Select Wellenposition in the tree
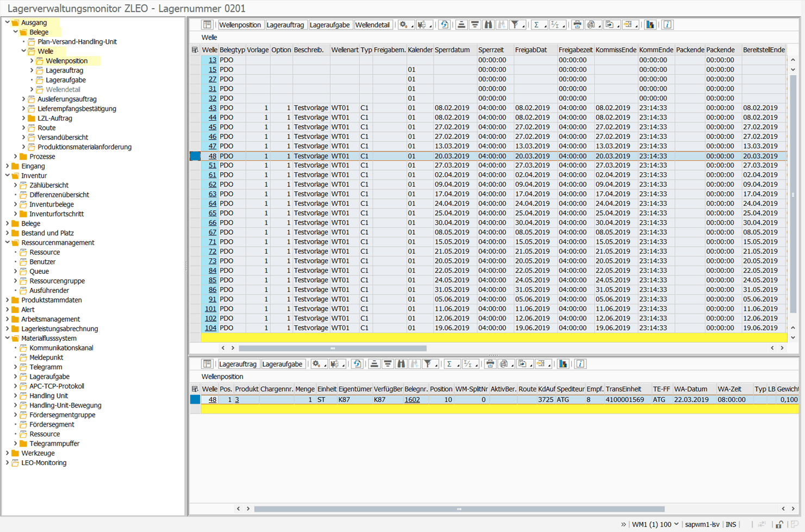Image resolution: width=805 pixels, height=532 pixels. tap(66, 61)
